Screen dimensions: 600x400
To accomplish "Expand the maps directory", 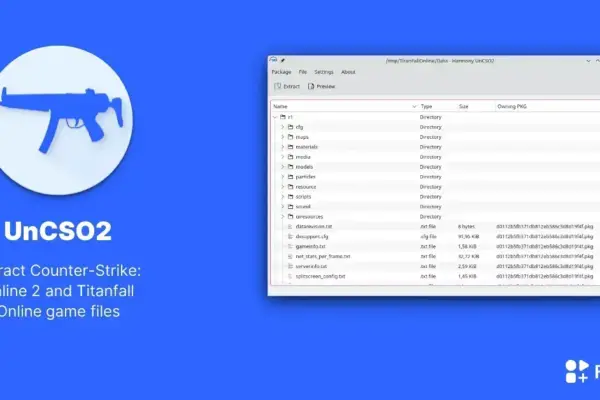I will (283, 137).
